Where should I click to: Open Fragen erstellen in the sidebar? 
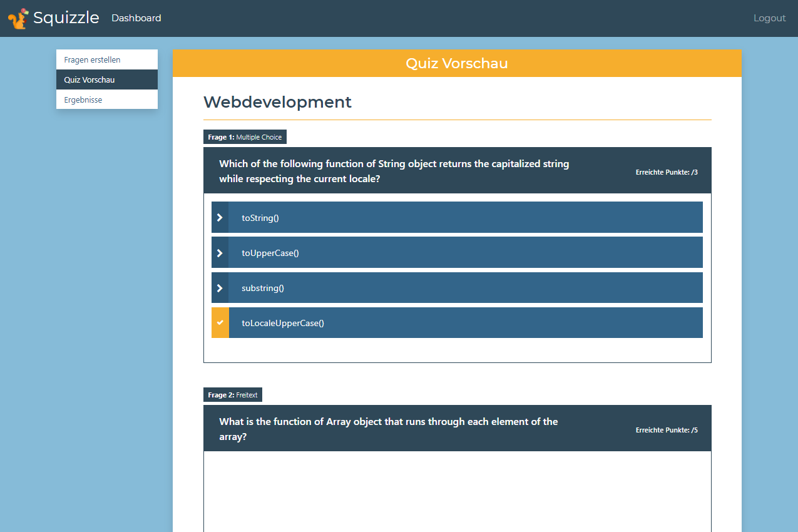pyautogui.click(x=107, y=59)
